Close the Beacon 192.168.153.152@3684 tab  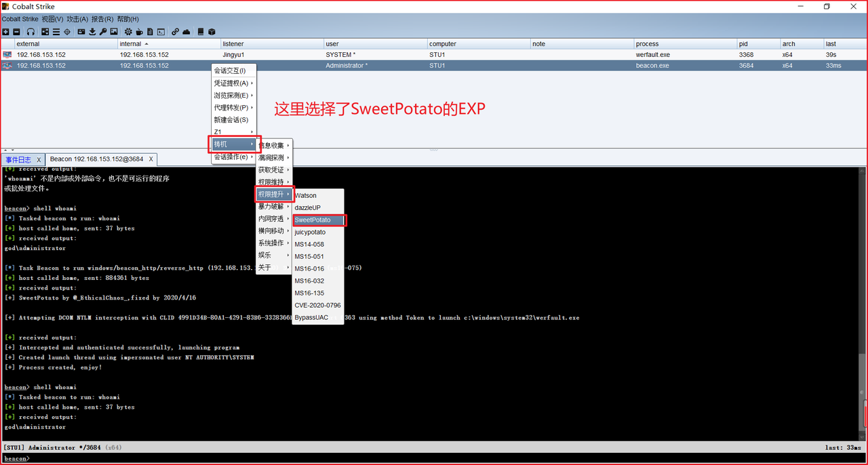pyautogui.click(x=151, y=159)
